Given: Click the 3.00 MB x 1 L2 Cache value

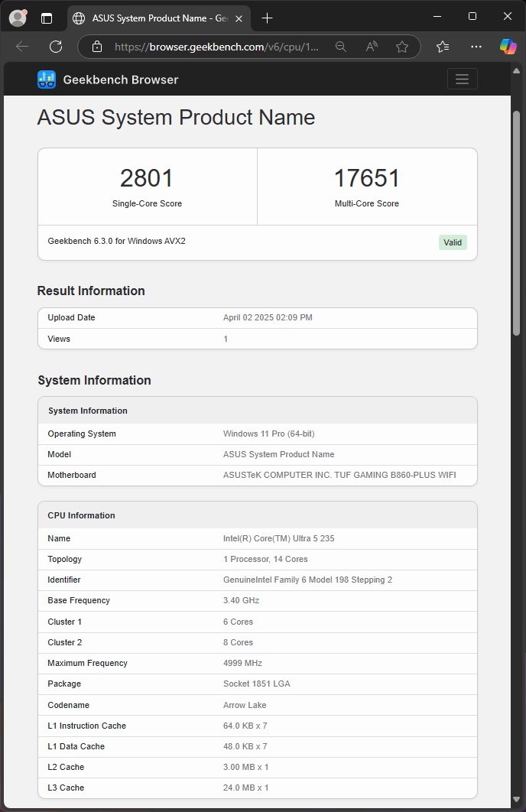Looking at the screenshot, I should (246, 767).
